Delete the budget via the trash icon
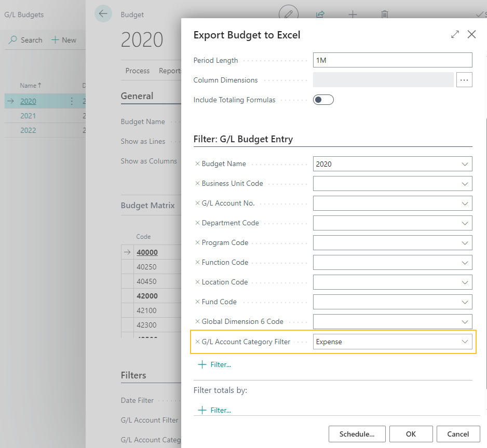Image resolution: width=487 pixels, height=448 pixels. pyautogui.click(x=384, y=15)
